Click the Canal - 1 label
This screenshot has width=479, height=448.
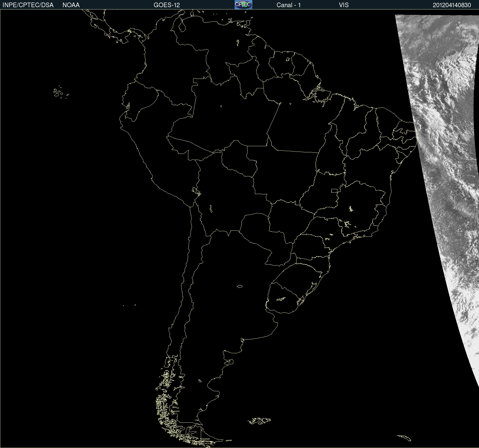click(x=289, y=5)
